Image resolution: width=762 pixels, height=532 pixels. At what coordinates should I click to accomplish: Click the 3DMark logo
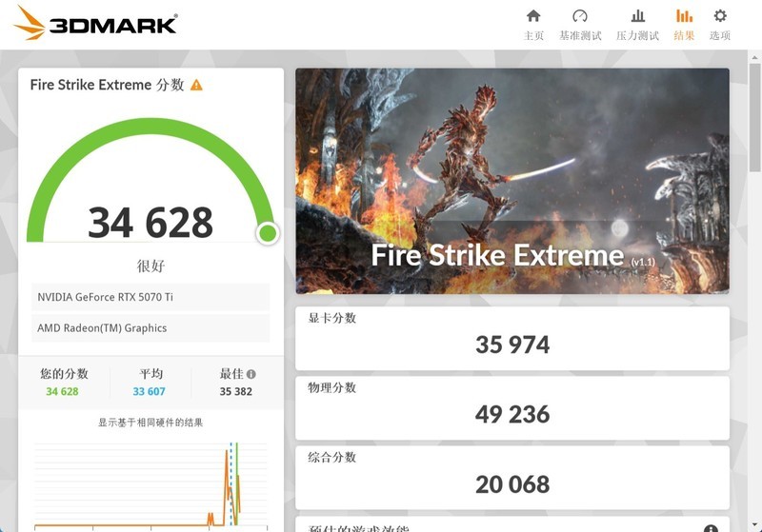point(95,23)
